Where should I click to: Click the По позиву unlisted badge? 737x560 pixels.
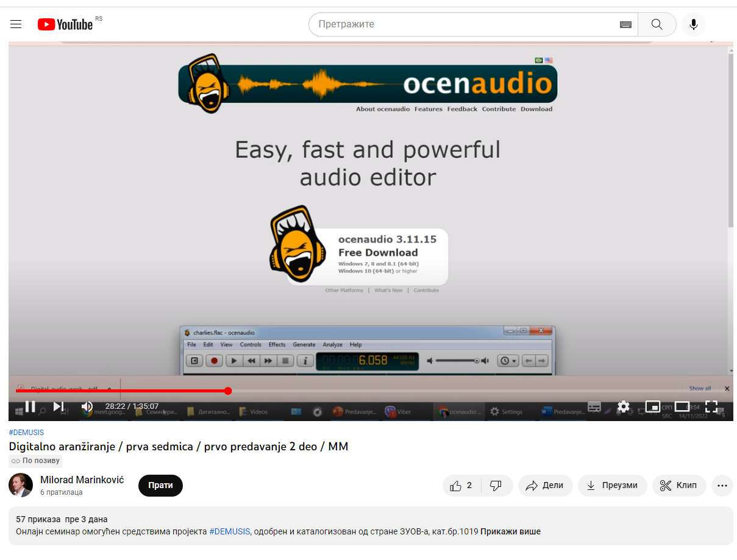[35, 461]
